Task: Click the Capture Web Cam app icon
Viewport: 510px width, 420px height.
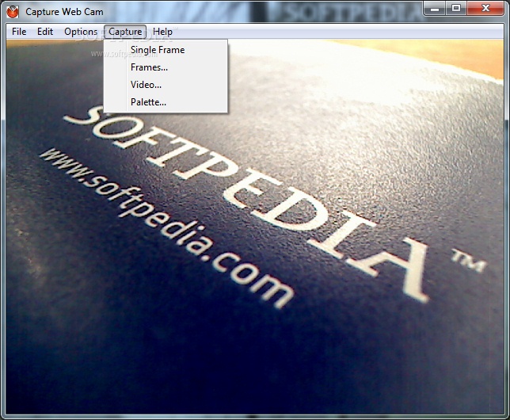Action: tap(13, 12)
